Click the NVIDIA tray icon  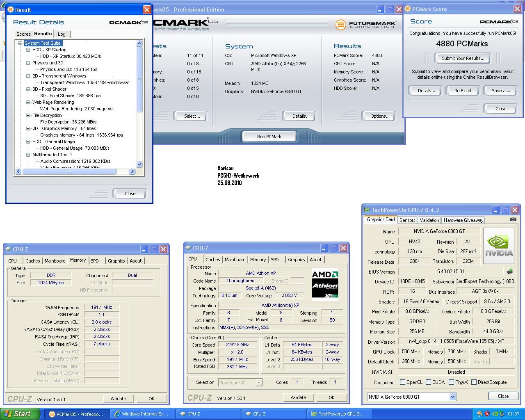[x=495, y=414]
